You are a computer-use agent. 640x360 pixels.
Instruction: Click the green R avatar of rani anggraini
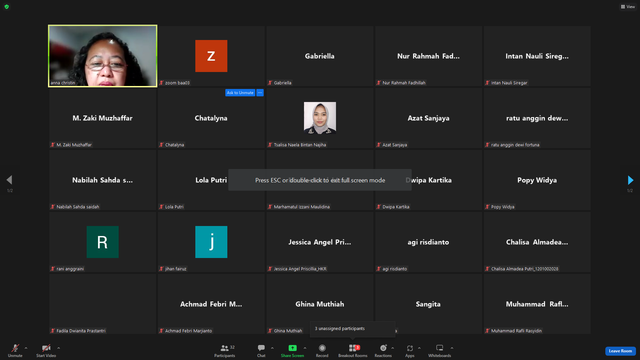[x=102, y=242]
